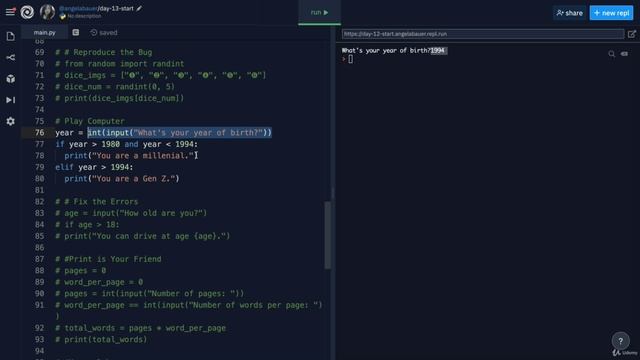
Task: Click the line "# age = input("How old are you?")"
Action: (x=131, y=213)
